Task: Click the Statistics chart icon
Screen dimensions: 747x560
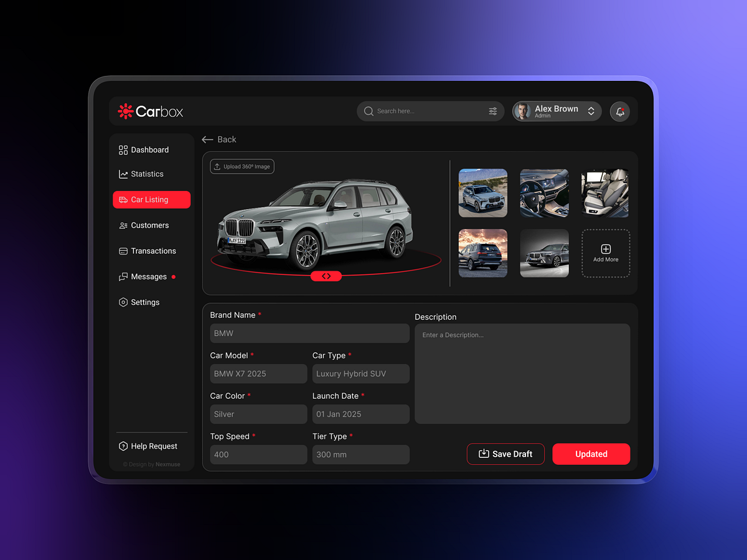Action: (x=123, y=174)
